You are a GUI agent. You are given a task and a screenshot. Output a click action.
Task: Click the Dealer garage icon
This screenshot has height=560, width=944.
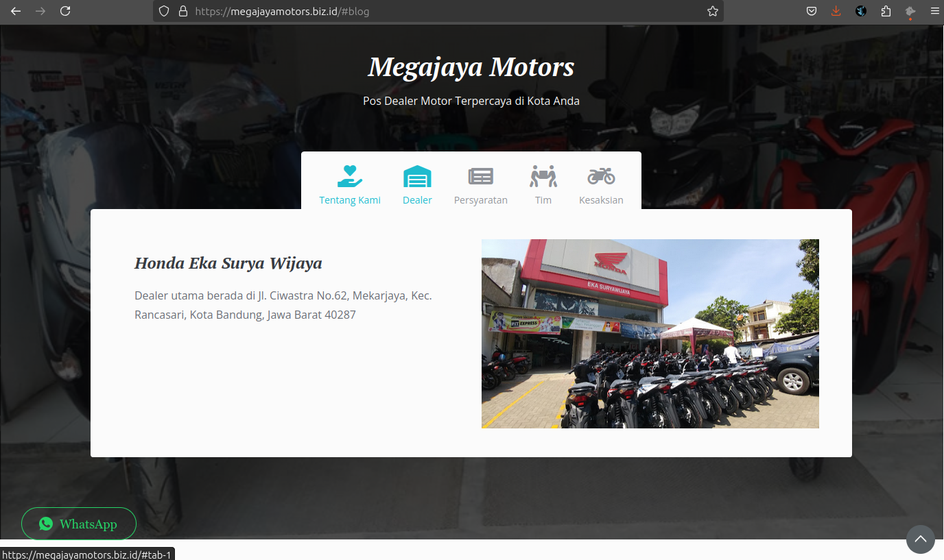point(417,176)
